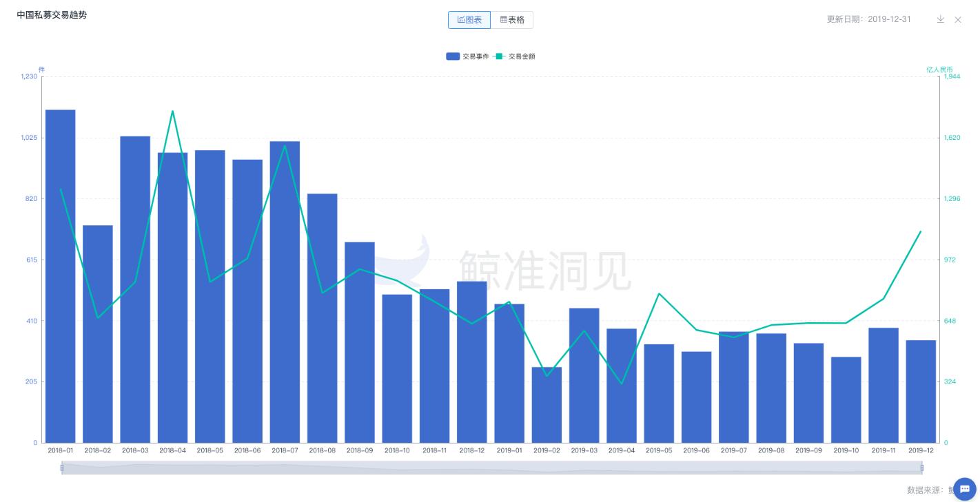The height and width of the screenshot is (502, 980).
Task: Select the 2019-02 bar
Action: click(547, 405)
